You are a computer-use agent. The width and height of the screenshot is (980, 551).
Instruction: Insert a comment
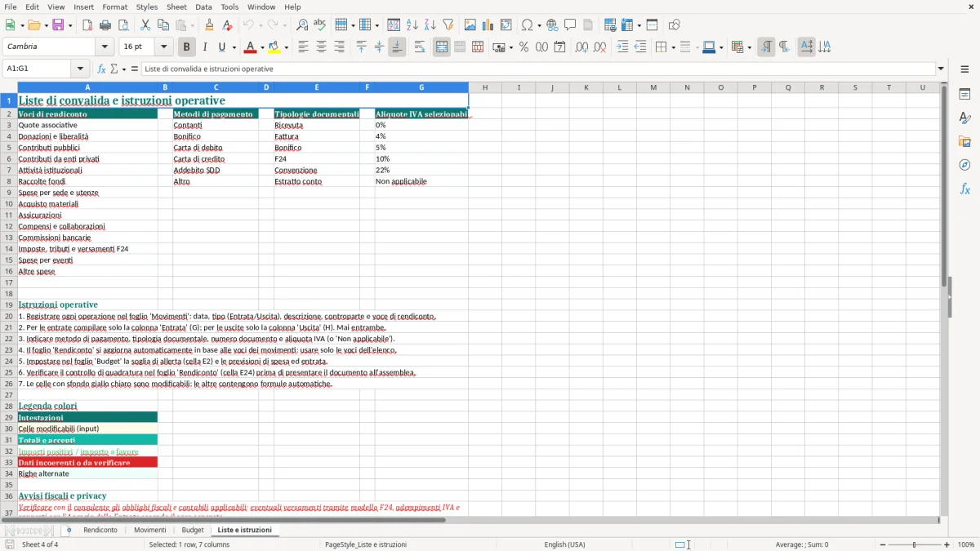(x=571, y=25)
